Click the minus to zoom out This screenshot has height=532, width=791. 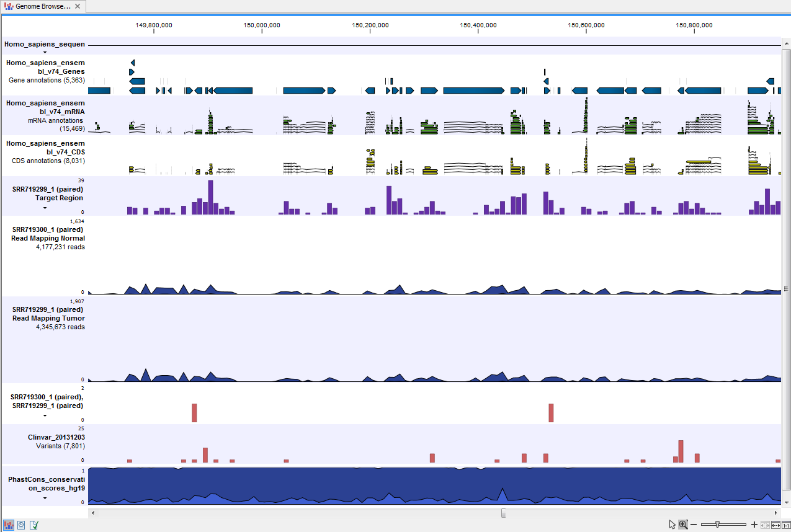(x=694, y=525)
